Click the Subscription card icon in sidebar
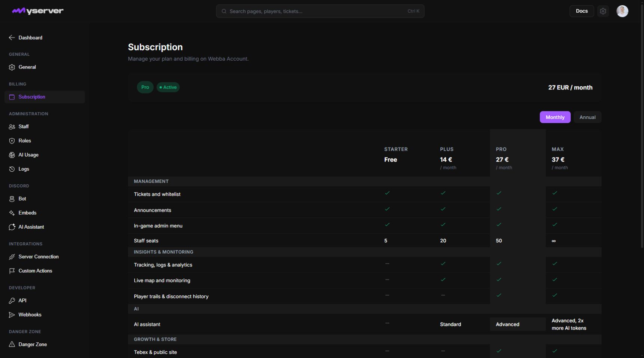The image size is (644, 358). click(x=12, y=97)
